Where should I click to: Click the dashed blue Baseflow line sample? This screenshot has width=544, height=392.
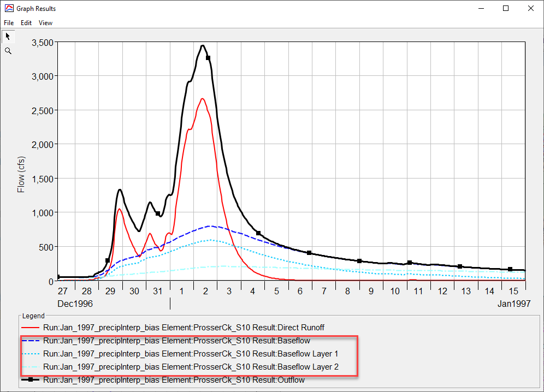click(x=31, y=341)
